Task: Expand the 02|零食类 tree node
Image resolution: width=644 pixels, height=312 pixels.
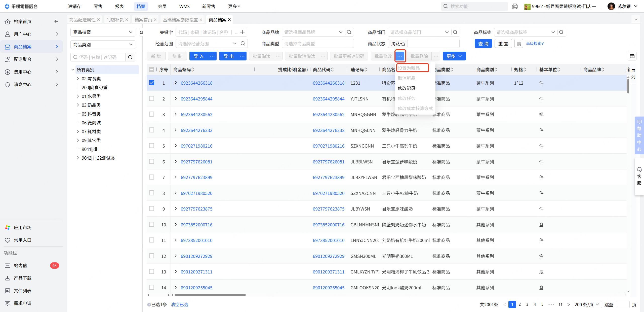Action: coord(78,79)
